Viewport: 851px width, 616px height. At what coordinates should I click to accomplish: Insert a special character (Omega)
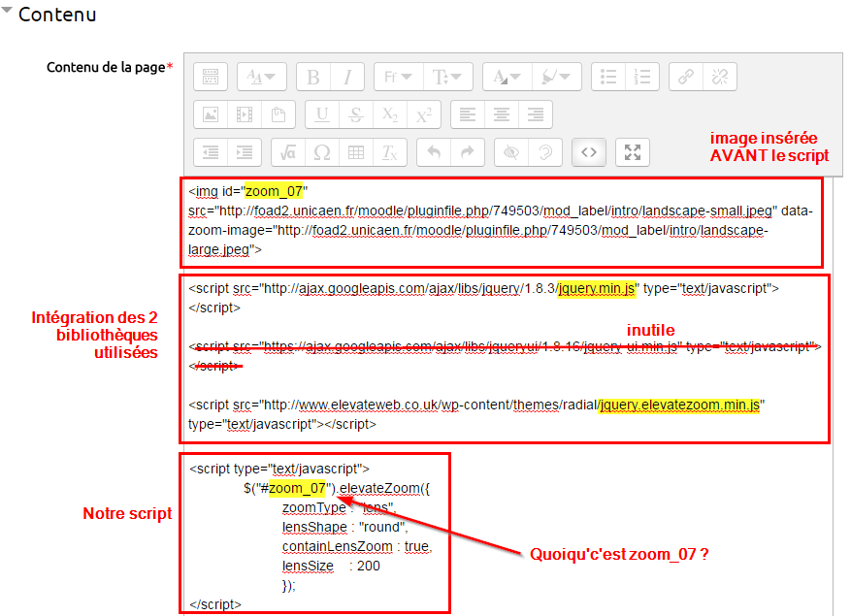coord(322,152)
